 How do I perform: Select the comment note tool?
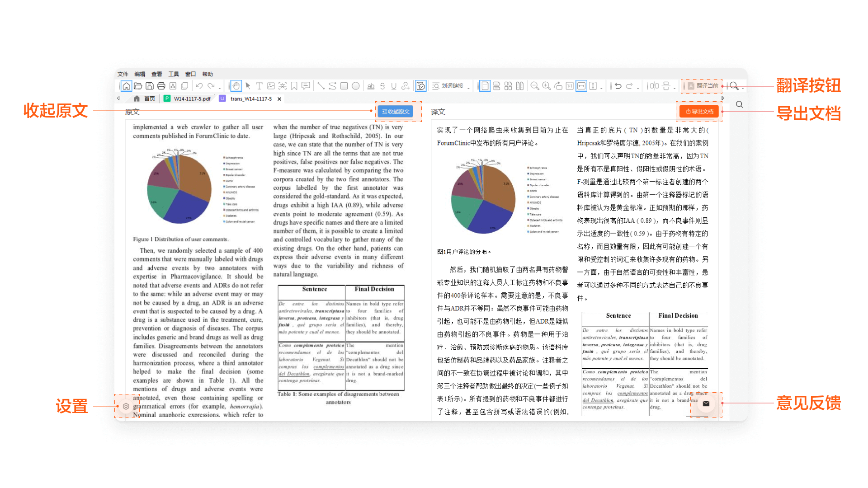[306, 86]
